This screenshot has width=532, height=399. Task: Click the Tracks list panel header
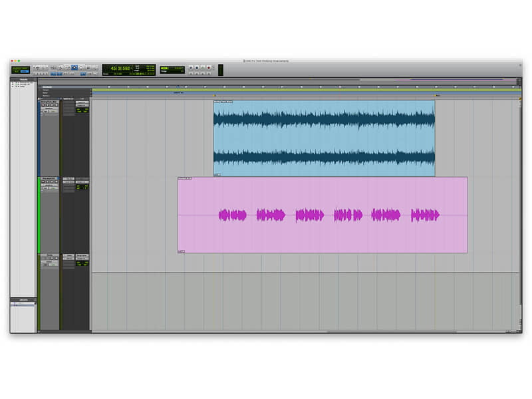[23, 80]
